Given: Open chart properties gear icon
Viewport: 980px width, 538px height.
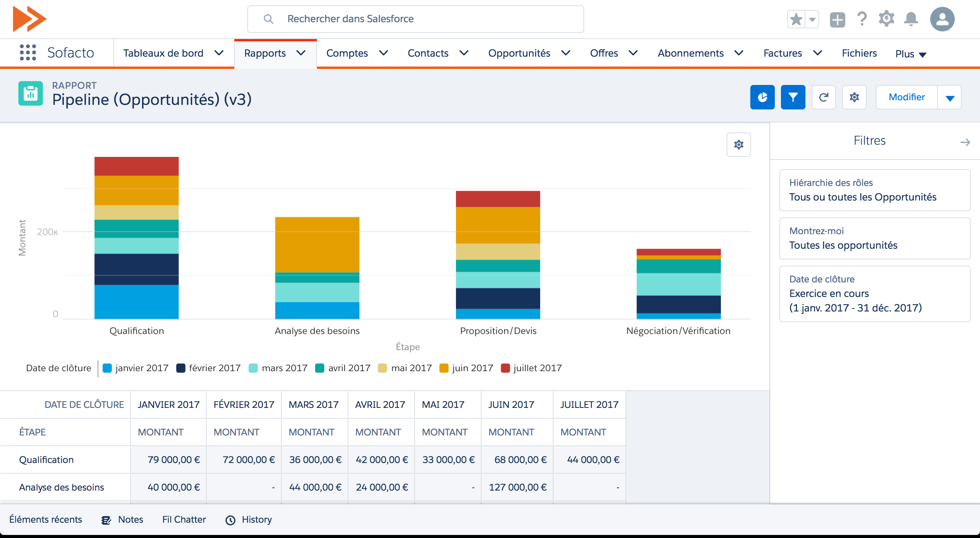Looking at the screenshot, I should [738, 145].
